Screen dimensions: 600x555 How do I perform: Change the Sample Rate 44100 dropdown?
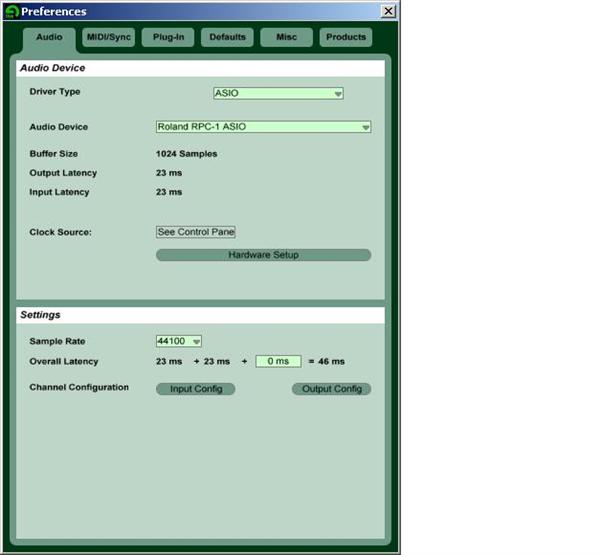[x=179, y=341]
